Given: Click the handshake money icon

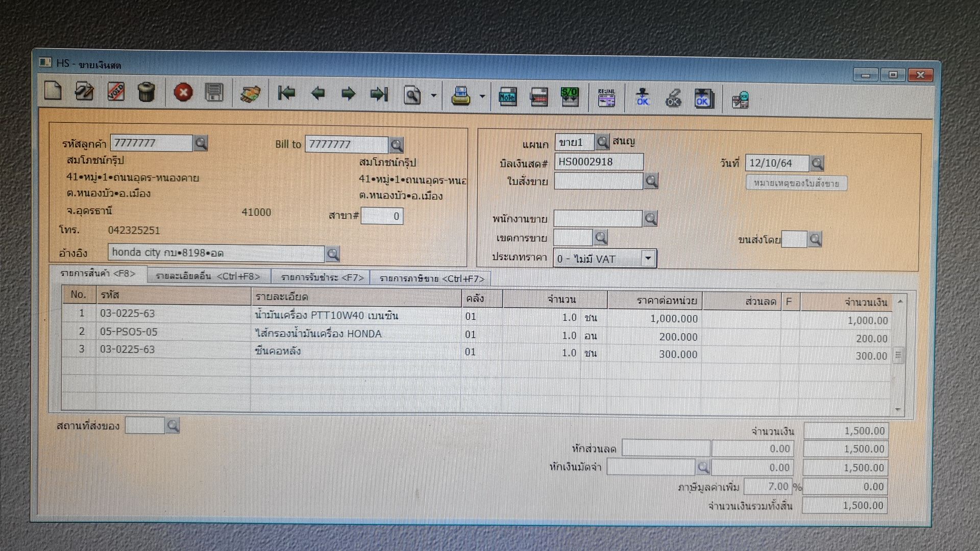Looking at the screenshot, I should coord(250,94).
